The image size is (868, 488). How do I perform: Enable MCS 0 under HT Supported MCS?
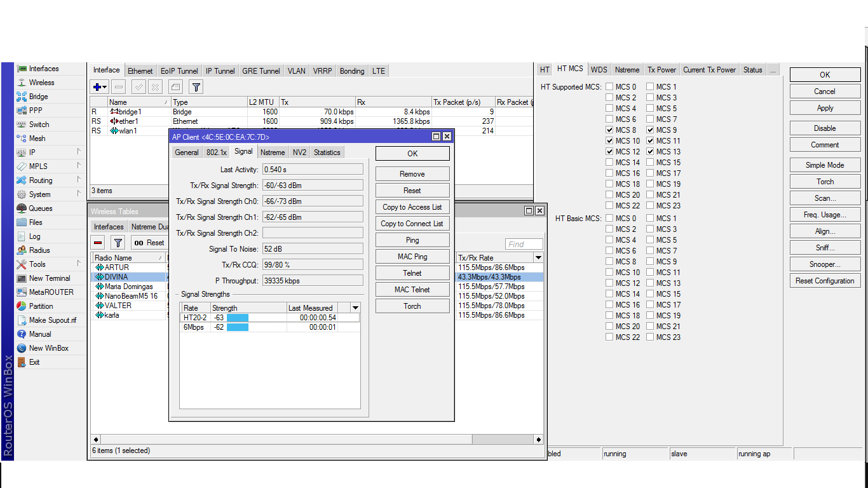coord(609,87)
